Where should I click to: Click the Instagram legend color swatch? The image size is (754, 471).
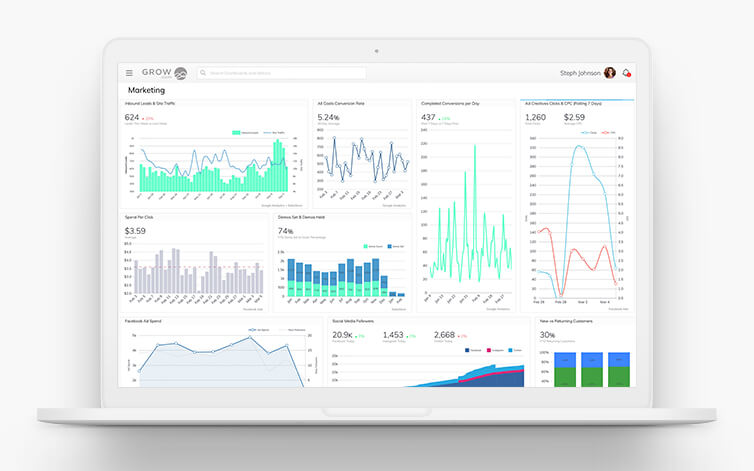coord(488,351)
